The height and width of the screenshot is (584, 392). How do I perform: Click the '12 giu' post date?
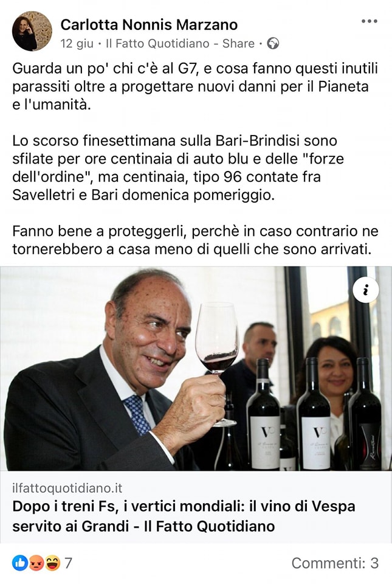(x=77, y=44)
